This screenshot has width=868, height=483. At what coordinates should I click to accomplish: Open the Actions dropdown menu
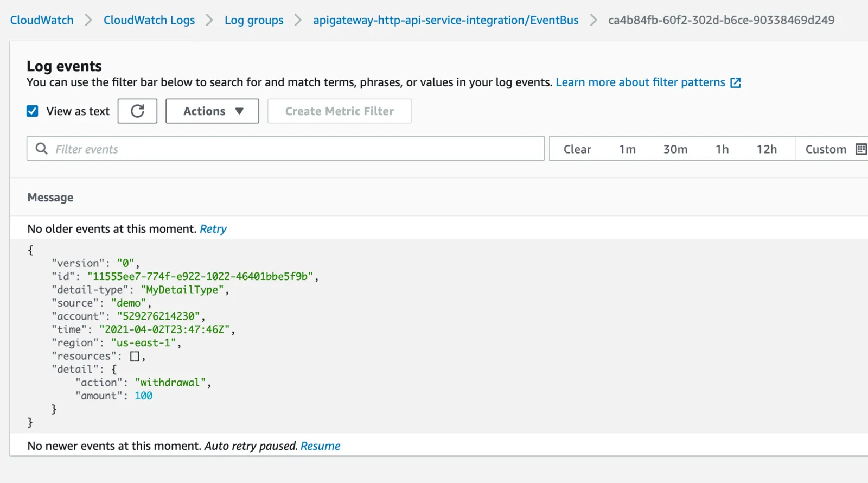click(212, 111)
